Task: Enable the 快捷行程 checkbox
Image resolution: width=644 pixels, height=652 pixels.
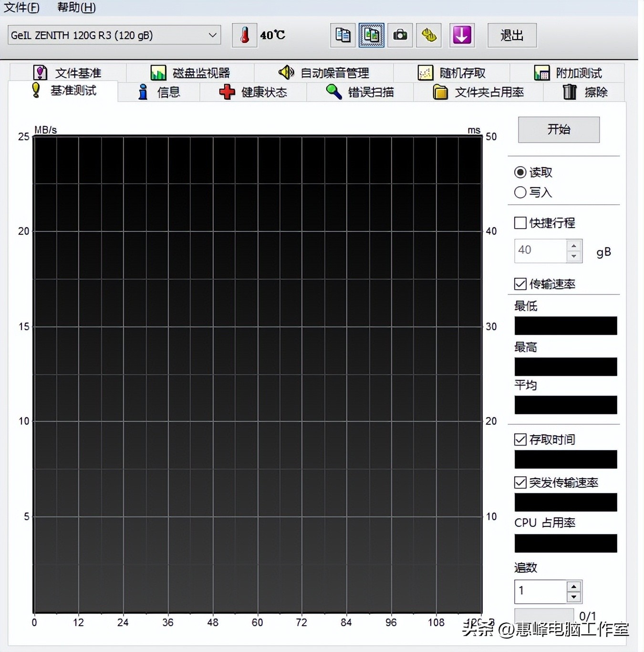Action: [520, 223]
